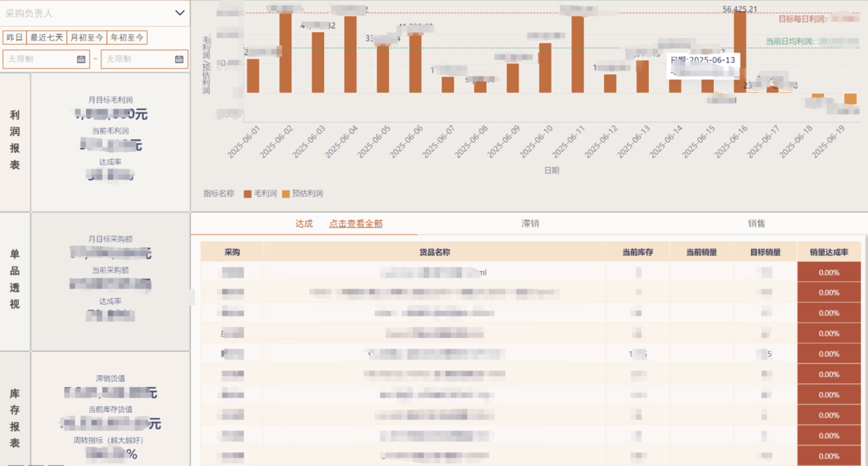The width and height of the screenshot is (868, 466).
Task: Click the 当前毛利润 label
Action: click(110, 131)
